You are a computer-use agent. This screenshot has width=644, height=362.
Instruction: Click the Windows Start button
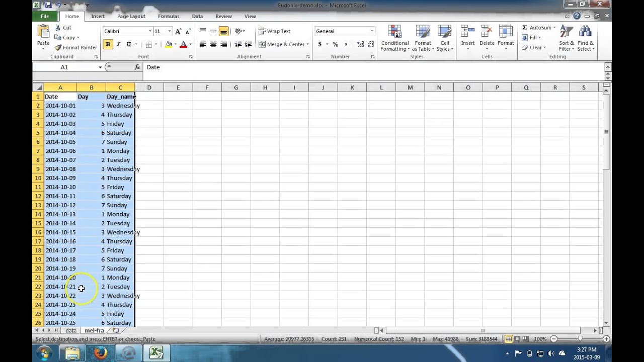[x=44, y=353]
